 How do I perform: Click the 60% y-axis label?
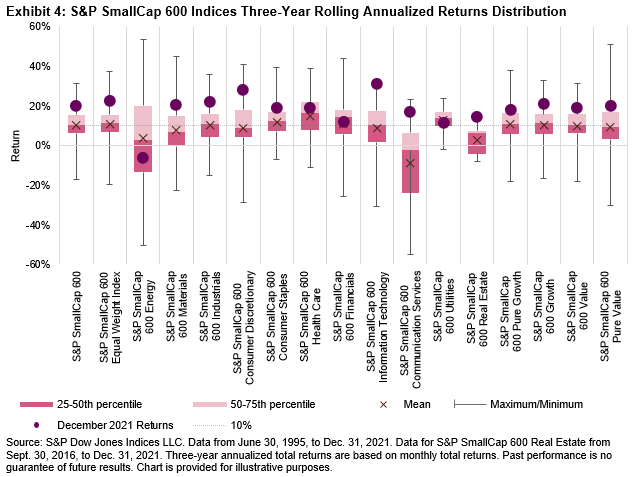(x=38, y=27)
